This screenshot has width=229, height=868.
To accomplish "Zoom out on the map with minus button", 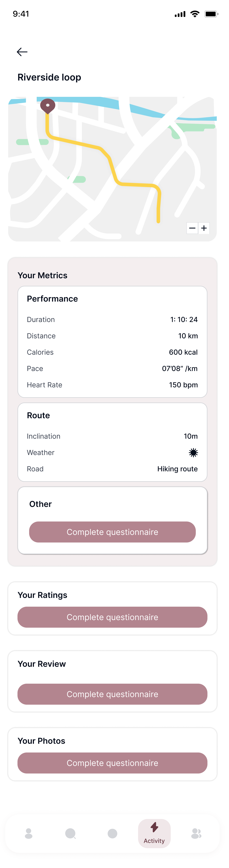I will point(192,228).
